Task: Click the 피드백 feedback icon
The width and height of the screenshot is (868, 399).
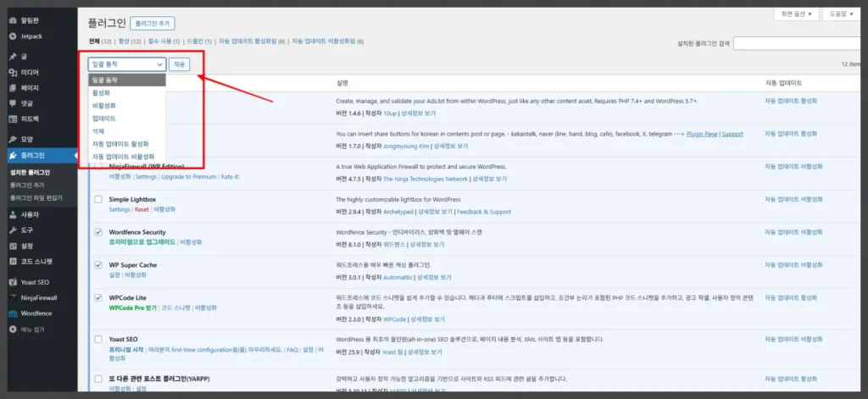Action: coord(14,119)
